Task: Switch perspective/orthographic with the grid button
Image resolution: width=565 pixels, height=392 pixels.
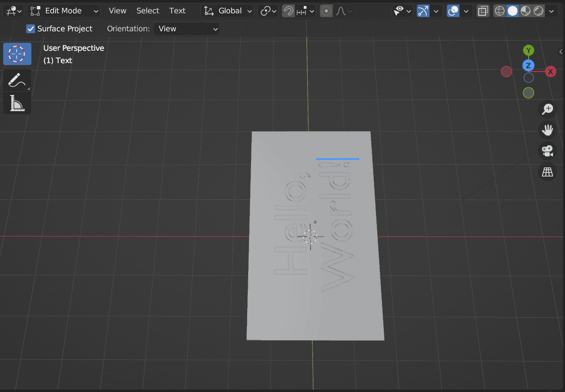Action: [547, 172]
